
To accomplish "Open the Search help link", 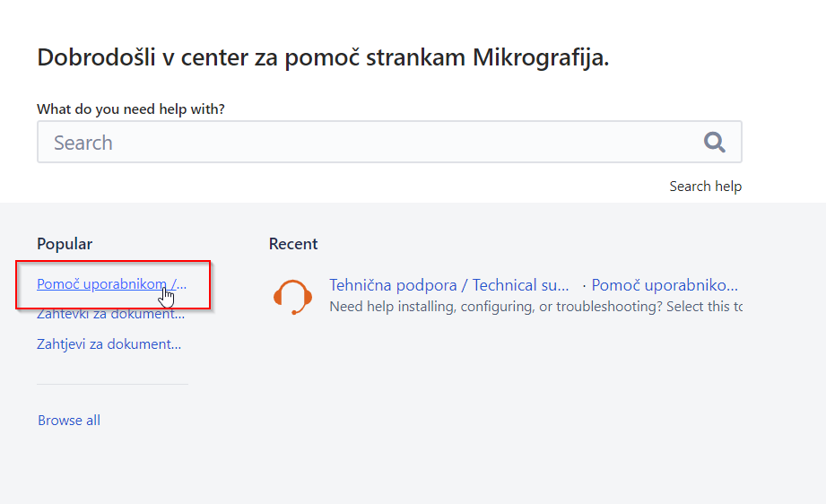I will click(x=705, y=187).
